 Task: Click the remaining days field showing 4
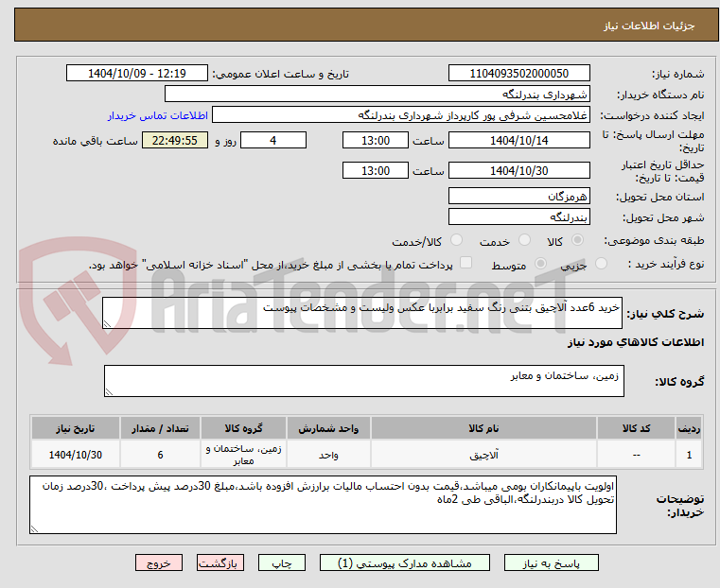click(x=273, y=140)
